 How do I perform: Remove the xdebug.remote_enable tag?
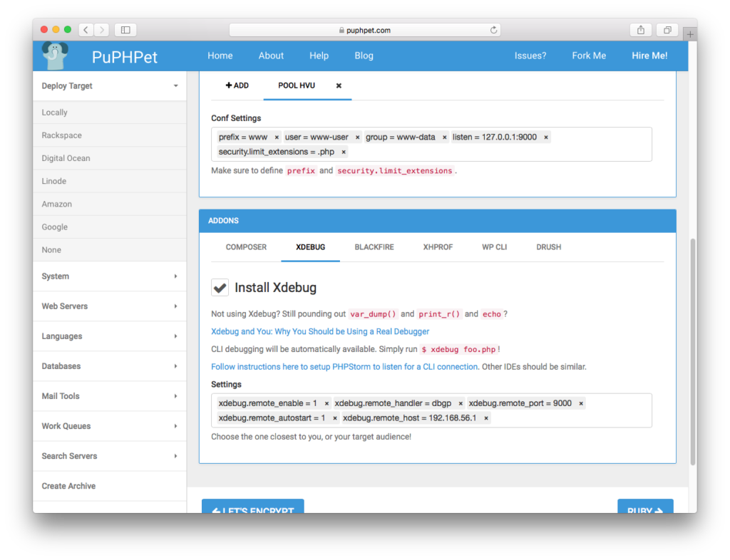(327, 403)
